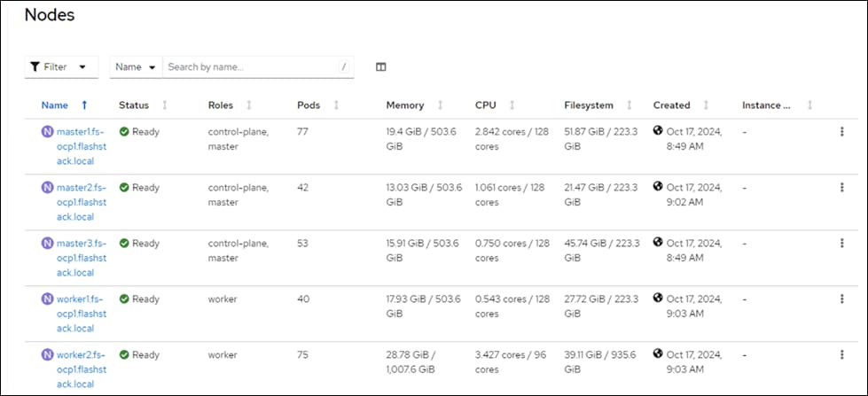
Task: Sort table by Pods column
Action: 317,105
